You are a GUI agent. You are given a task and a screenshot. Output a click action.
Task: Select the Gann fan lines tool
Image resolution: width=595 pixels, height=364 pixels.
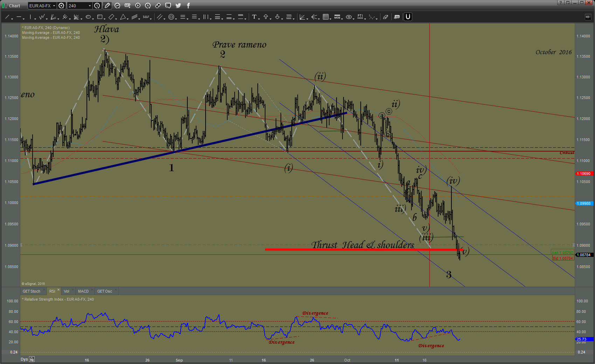pyautogui.click(x=54, y=17)
